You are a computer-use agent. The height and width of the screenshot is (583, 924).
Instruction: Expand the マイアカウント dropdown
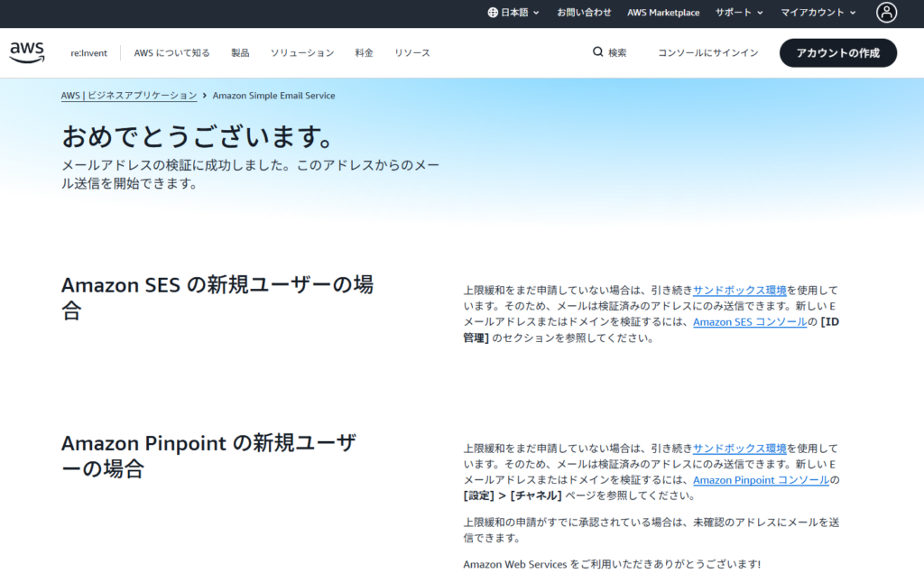[x=818, y=13]
